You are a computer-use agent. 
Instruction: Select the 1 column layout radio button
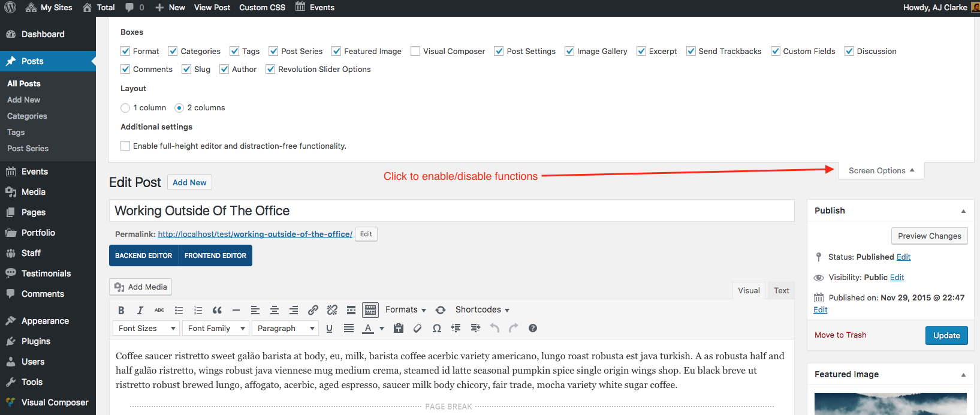[x=125, y=108]
